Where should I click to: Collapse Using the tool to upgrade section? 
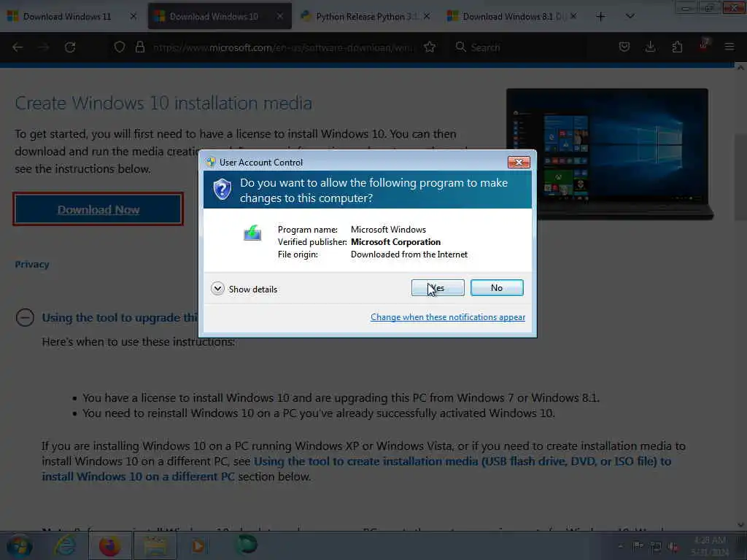click(25, 317)
